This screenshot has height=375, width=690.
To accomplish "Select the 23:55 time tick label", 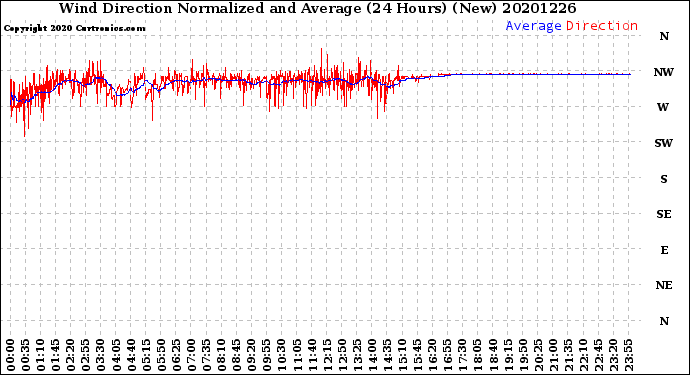I will point(628,355).
